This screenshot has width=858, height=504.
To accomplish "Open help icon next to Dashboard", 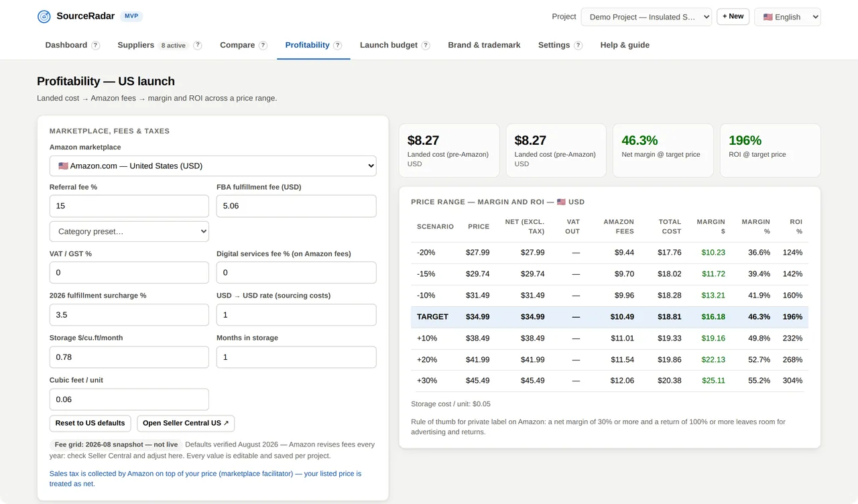I will point(96,46).
